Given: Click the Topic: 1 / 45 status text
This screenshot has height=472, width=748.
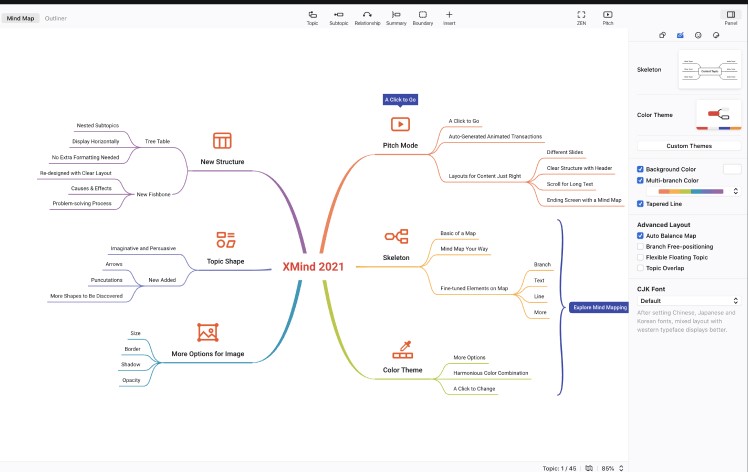Looking at the screenshot, I should [559, 469].
